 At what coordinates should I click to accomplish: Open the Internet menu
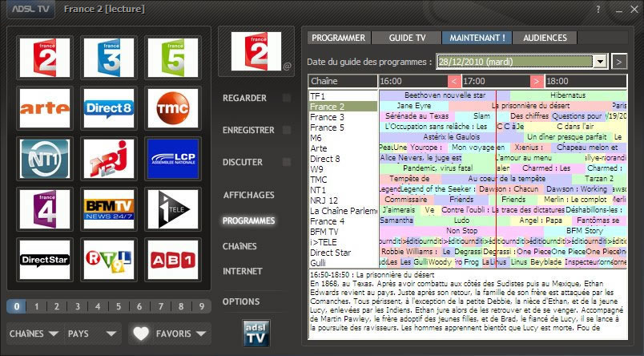(243, 271)
